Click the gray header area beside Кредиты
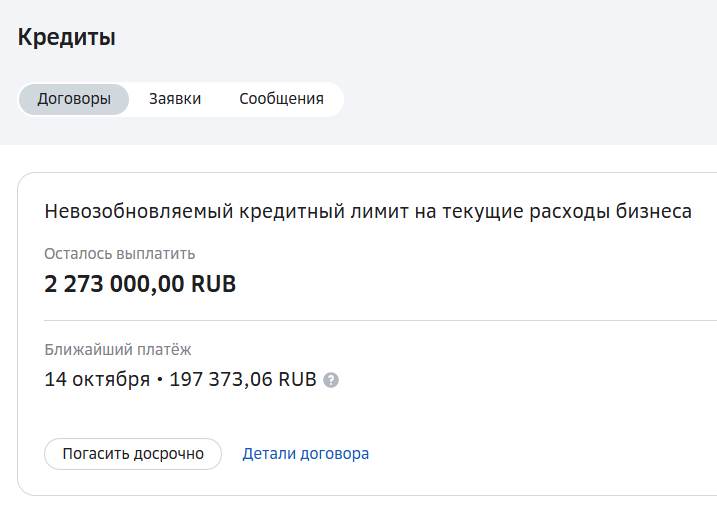This screenshot has height=522, width=717. pos(412,37)
